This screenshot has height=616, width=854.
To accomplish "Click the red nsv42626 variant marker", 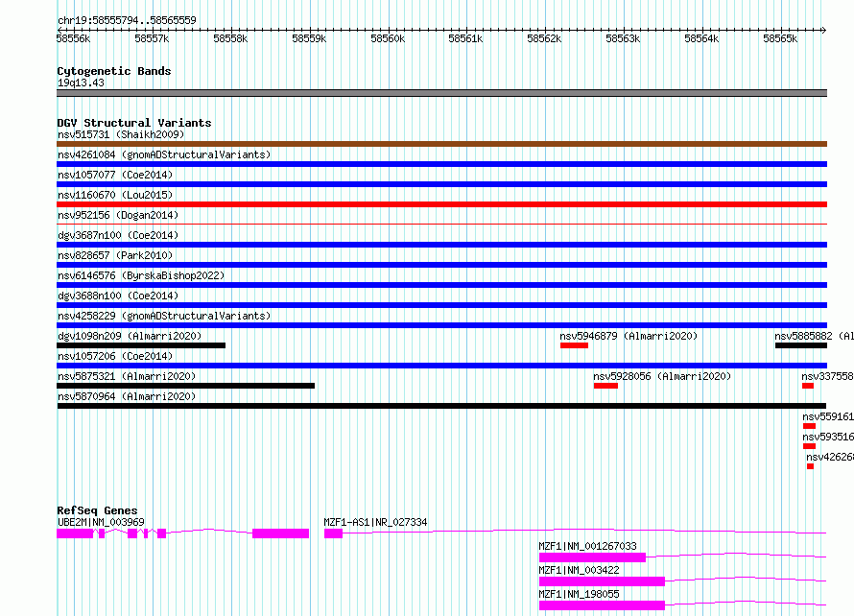I will tap(811, 466).
